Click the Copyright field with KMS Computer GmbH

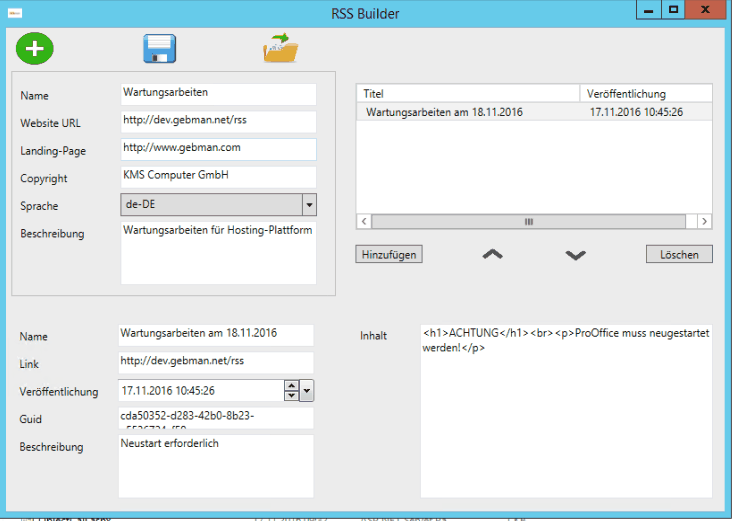[x=218, y=176]
